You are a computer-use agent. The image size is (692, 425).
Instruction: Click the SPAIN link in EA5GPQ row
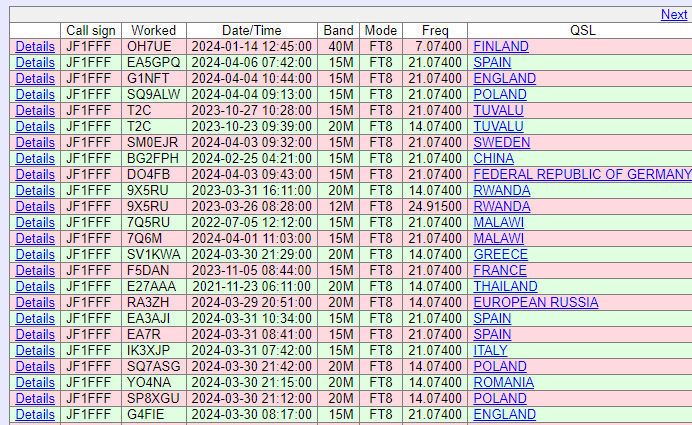492,63
